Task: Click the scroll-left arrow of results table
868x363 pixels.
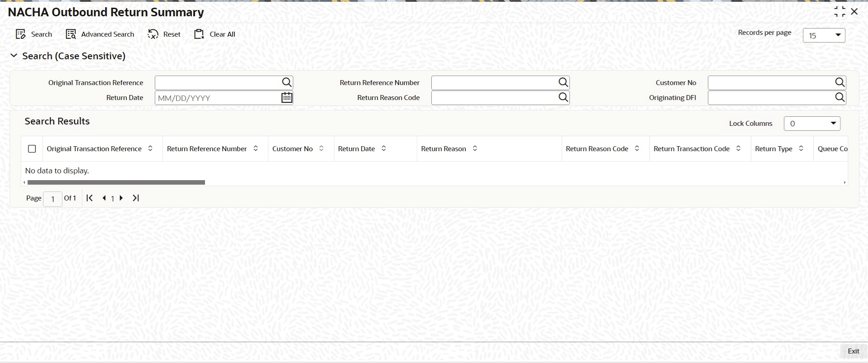Action: tap(24, 182)
